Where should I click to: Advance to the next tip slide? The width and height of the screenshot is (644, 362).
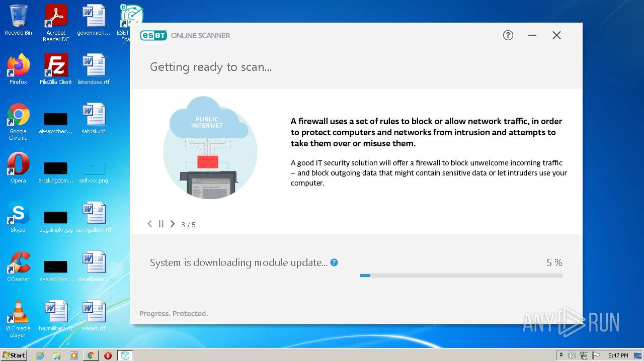coord(173,224)
